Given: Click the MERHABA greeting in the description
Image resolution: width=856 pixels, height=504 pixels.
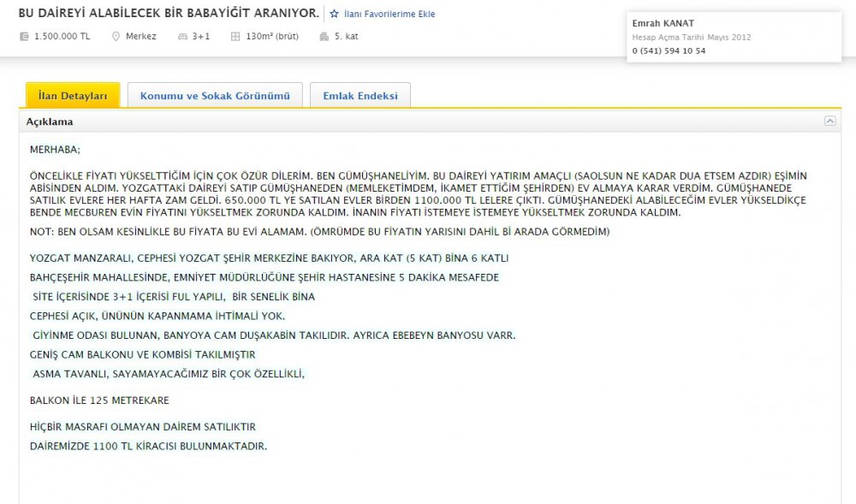Looking at the screenshot, I should [55, 148].
